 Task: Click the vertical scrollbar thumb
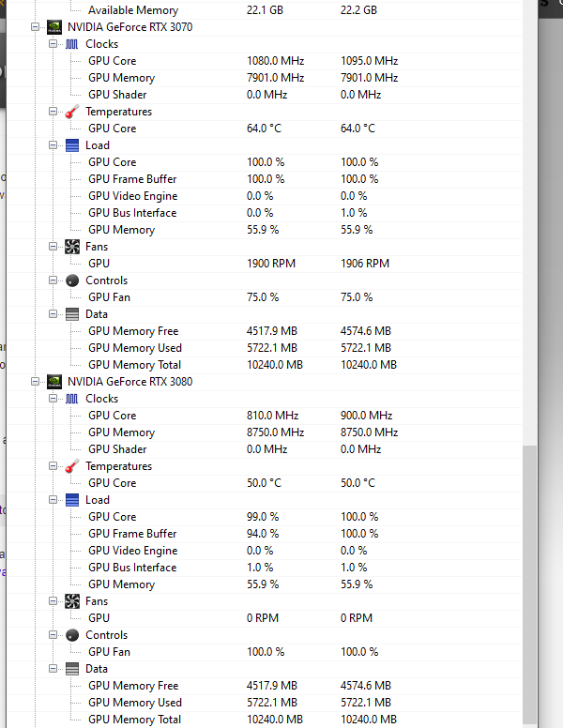tap(529, 584)
